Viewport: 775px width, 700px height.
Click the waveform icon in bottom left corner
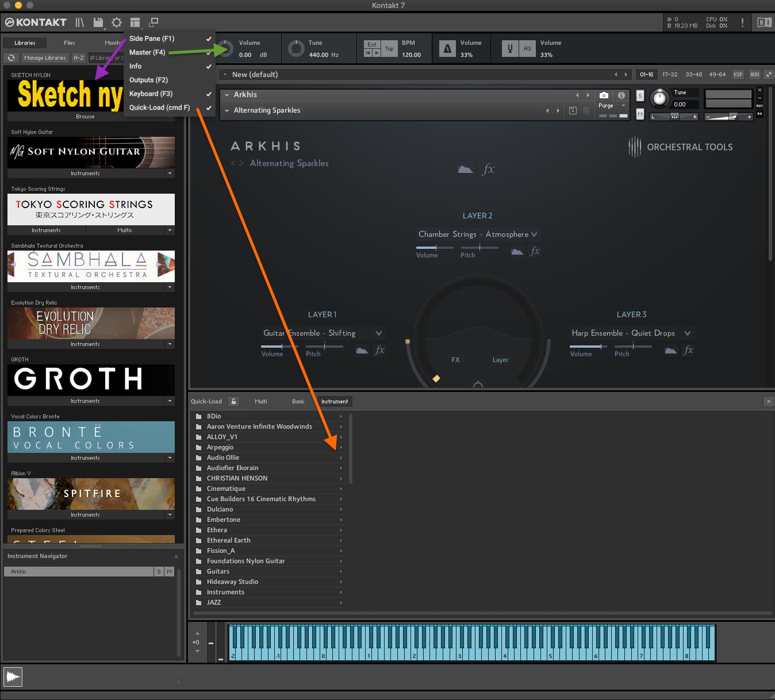coord(13,677)
